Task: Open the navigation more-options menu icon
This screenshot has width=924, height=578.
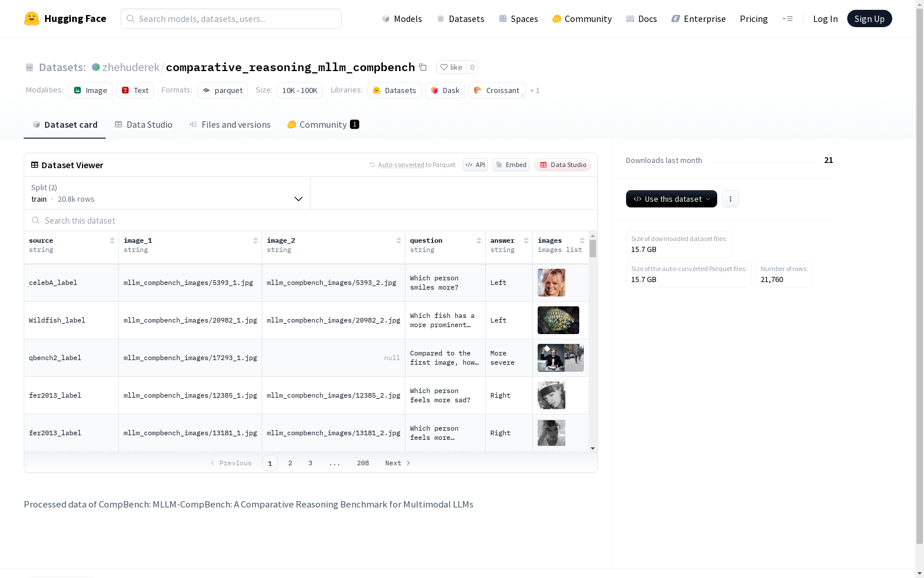Action: 787,18
